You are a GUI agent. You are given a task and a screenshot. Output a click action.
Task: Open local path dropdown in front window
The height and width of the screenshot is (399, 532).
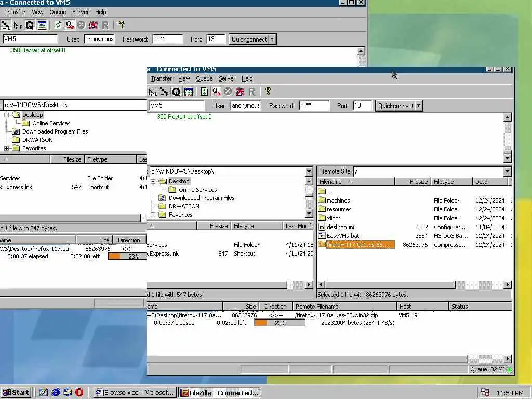click(x=309, y=171)
